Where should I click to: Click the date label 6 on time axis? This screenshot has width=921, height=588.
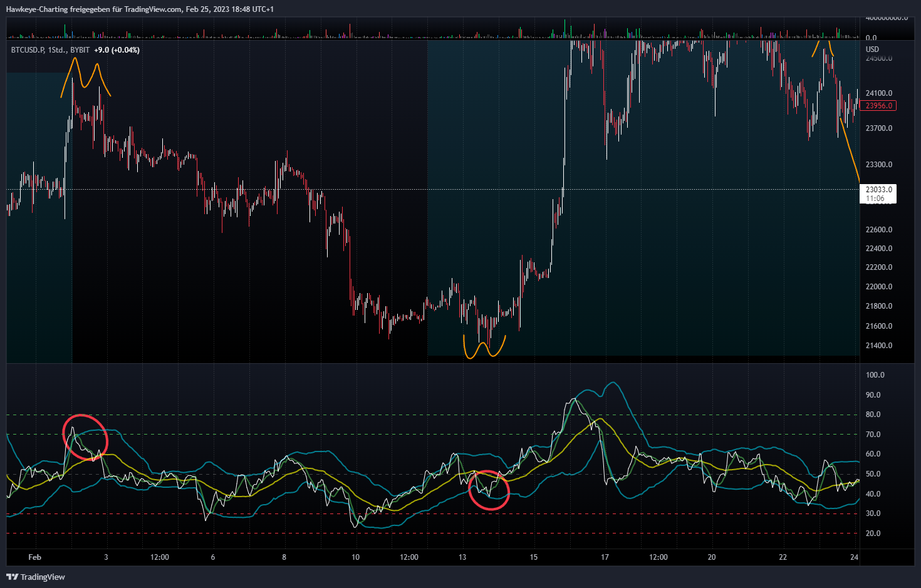click(213, 557)
